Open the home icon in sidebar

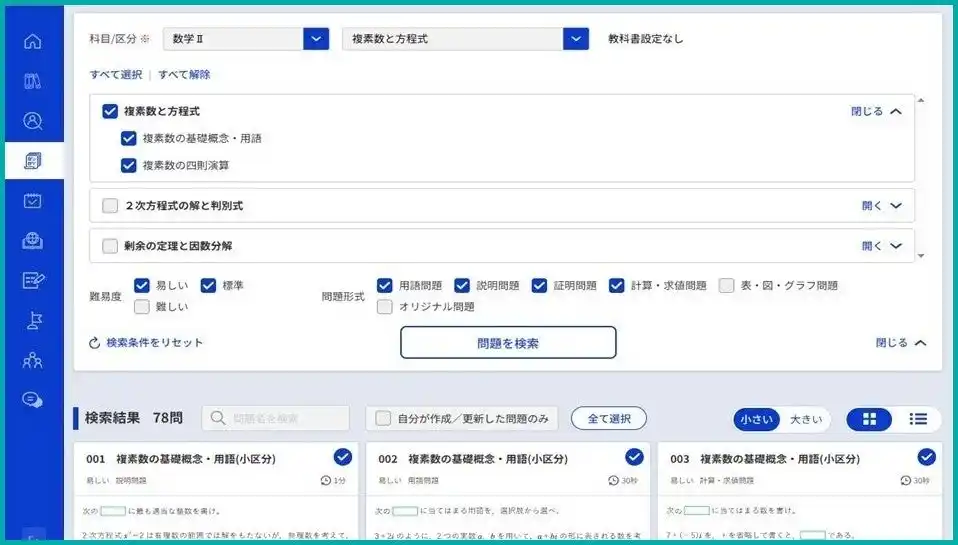pos(32,42)
